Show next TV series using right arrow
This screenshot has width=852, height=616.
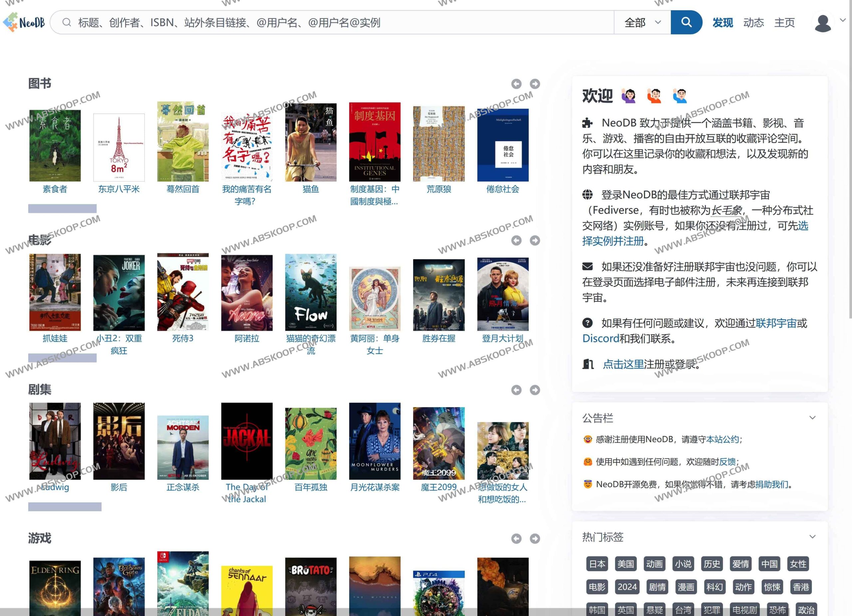pos(535,390)
